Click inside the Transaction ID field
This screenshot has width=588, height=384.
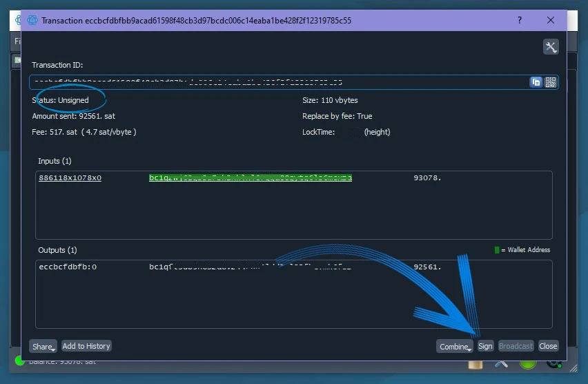point(276,82)
